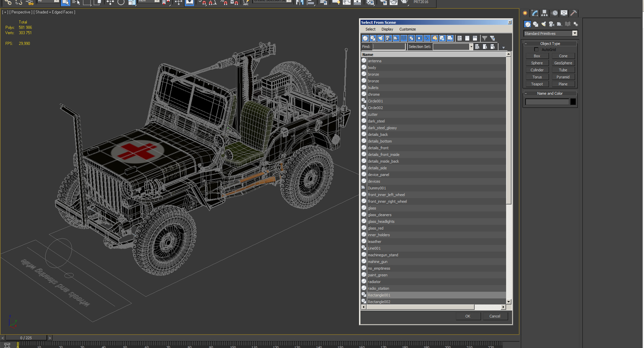Select the Rectangle001 list row
Screen dimensions: 644x348
tap(433, 295)
